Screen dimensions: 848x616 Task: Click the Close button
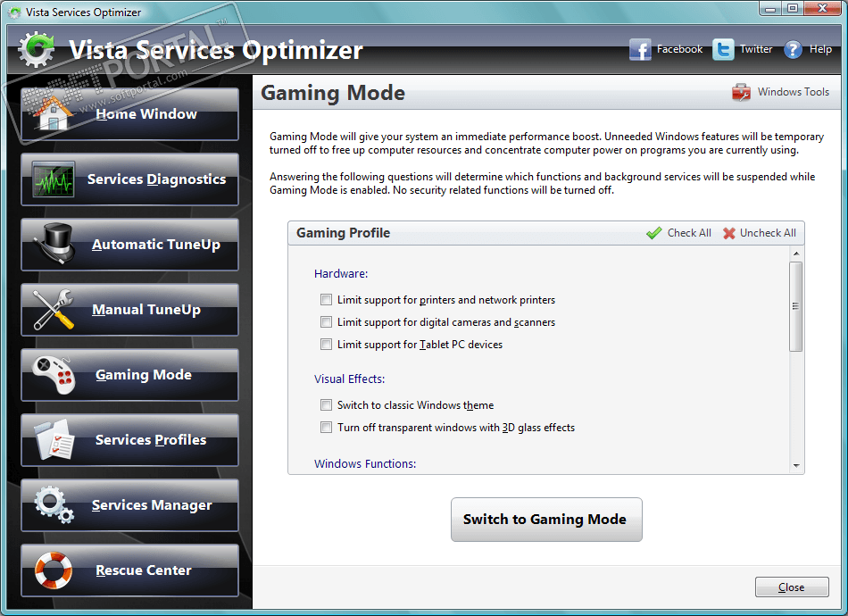(x=792, y=587)
